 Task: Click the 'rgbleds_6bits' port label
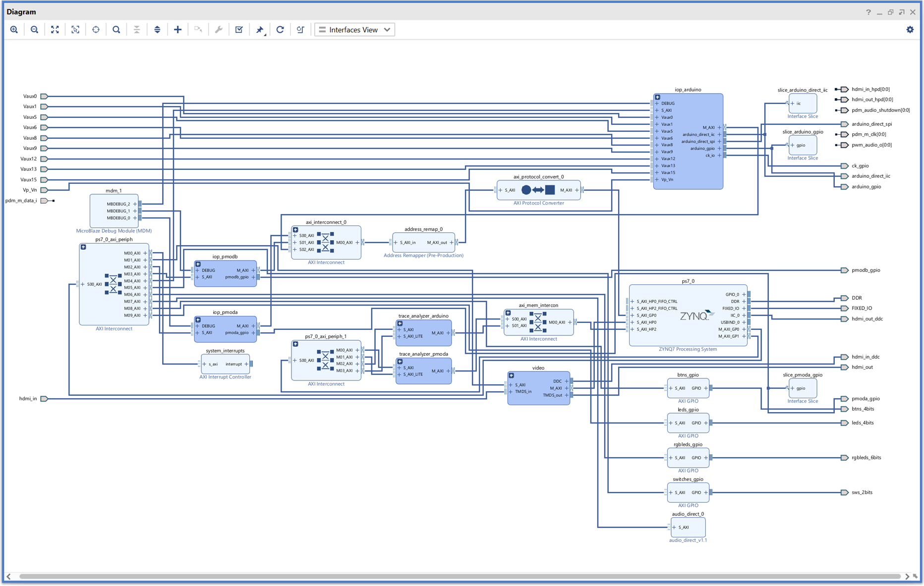coord(866,458)
